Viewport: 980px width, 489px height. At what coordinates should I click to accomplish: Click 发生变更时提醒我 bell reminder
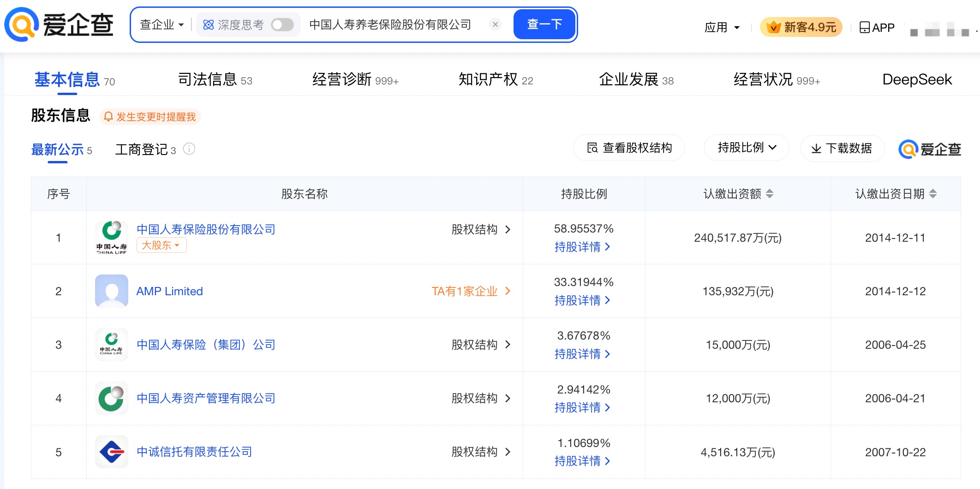click(150, 117)
